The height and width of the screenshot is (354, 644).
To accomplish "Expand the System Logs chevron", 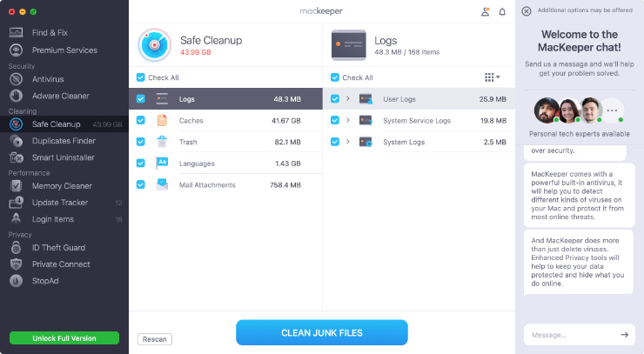I will [348, 141].
